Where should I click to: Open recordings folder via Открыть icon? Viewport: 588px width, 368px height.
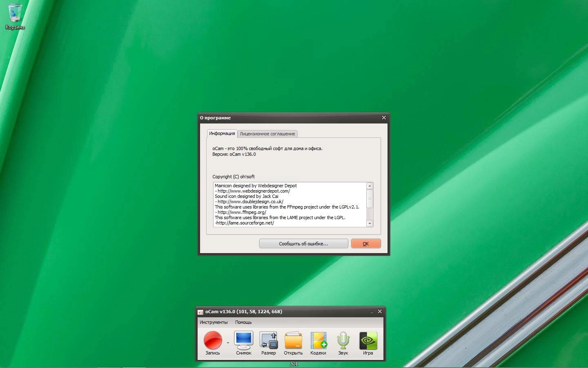pos(293,343)
